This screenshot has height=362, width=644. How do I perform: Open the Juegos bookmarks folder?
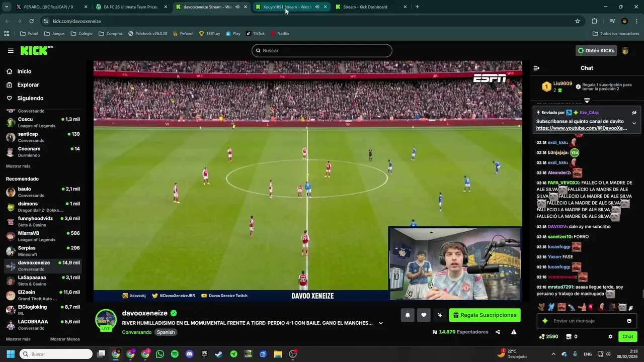[x=54, y=34]
